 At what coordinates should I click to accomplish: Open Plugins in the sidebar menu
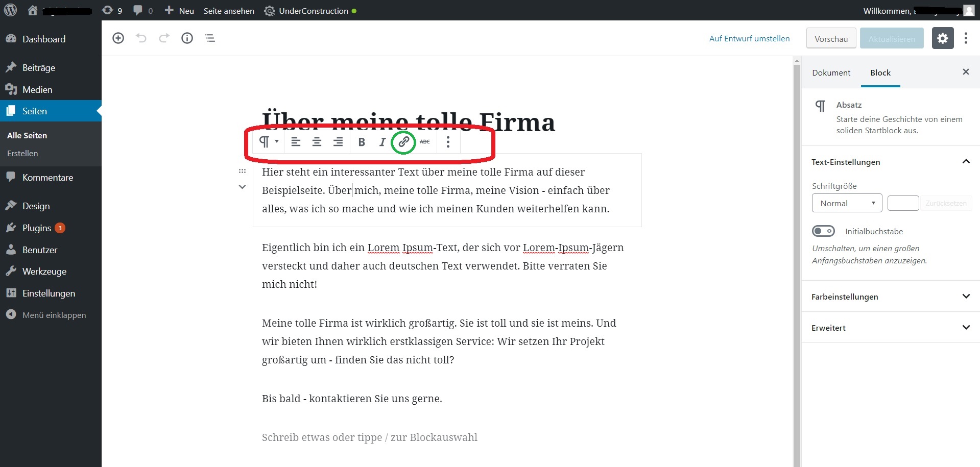pyautogui.click(x=37, y=228)
